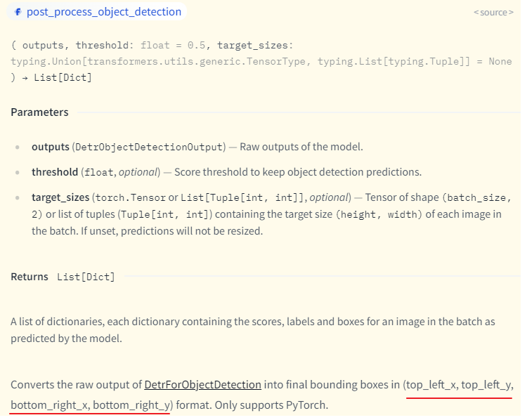
Task: Click 'bottom_right_x, bottom_right_y' underlined text
Action: 90,405
